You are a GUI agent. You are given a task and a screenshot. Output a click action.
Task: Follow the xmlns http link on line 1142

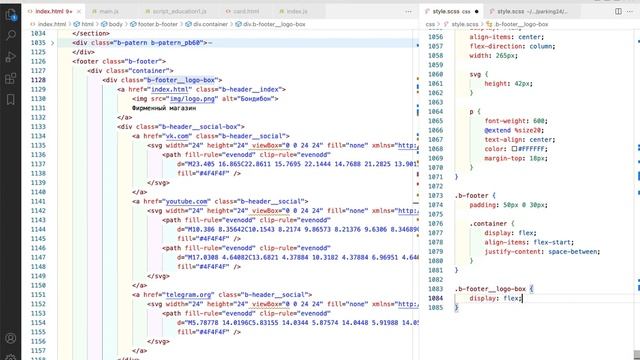pyautogui.click(x=408, y=211)
